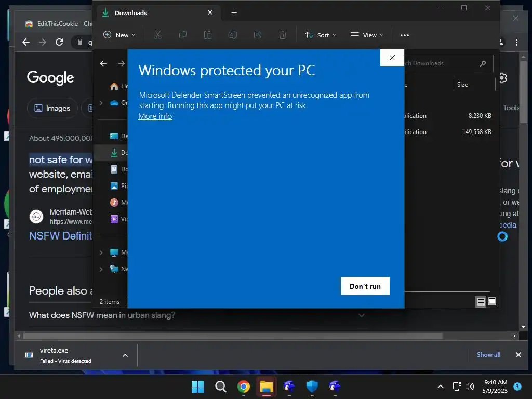Open the Chrome three-dot menu
Viewport: 532px width, 399px height.
[516, 42]
